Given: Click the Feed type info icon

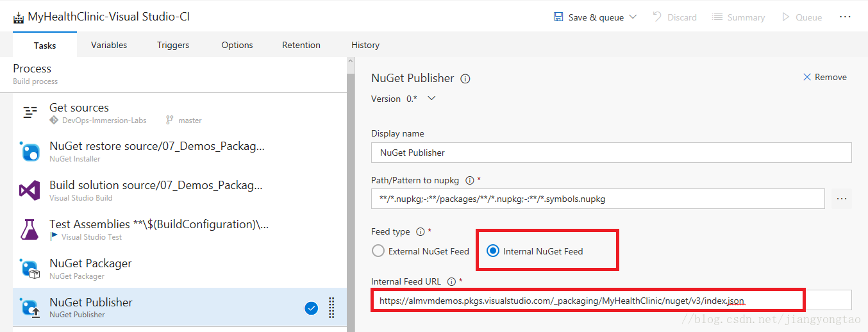Looking at the screenshot, I should pyautogui.click(x=421, y=231).
